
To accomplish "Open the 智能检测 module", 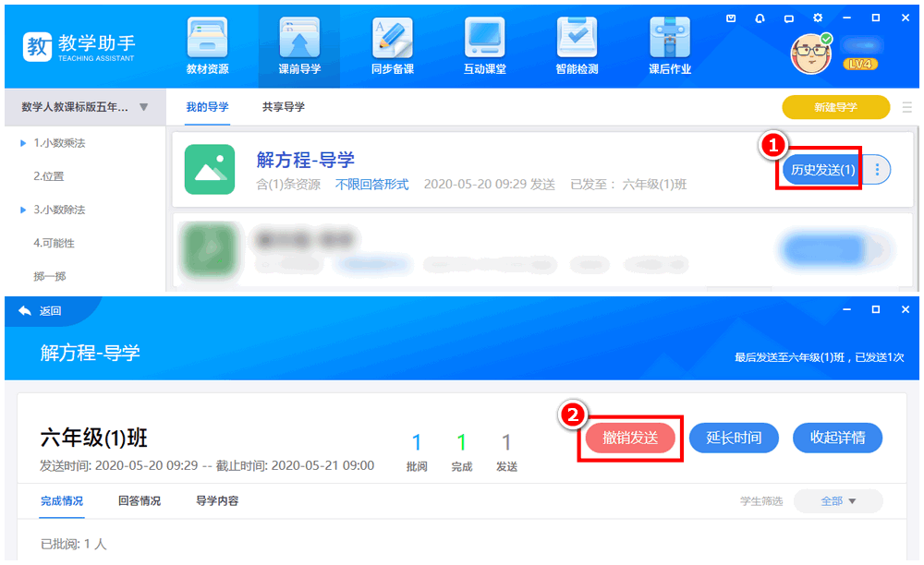I will coord(577,46).
